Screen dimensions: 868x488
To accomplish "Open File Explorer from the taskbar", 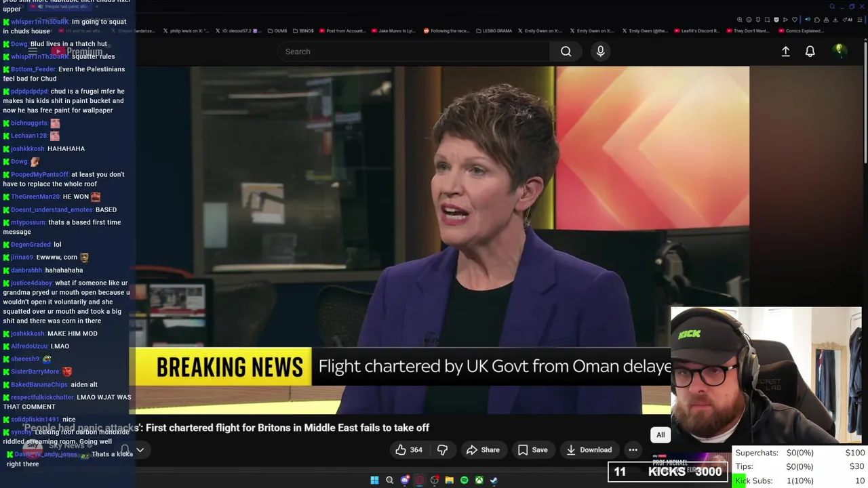I will click(x=449, y=481).
